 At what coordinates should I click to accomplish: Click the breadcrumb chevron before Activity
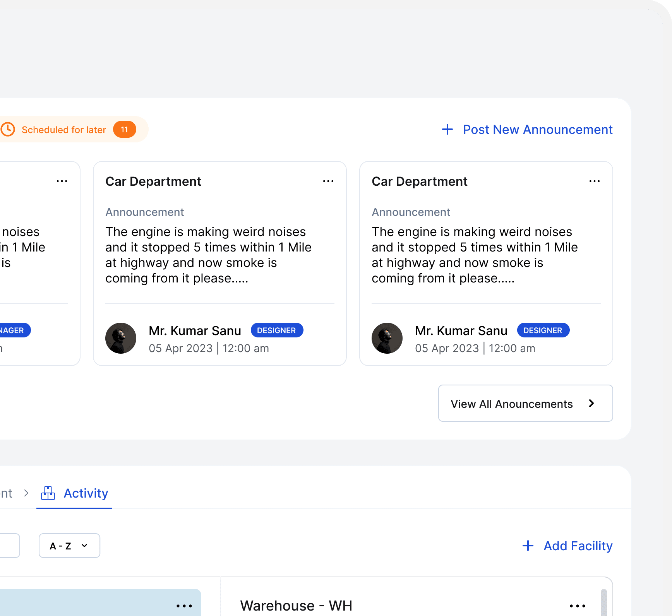pyautogui.click(x=26, y=493)
